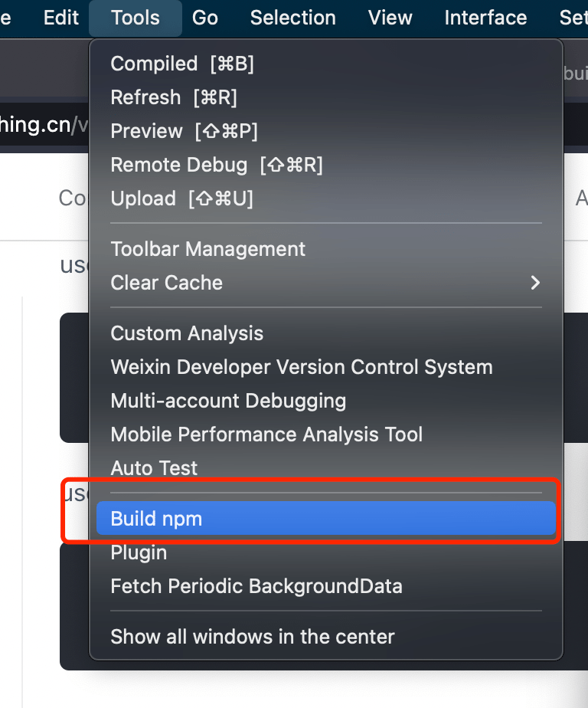Viewport: 588px width, 708px height.
Task: Expand Clear Cache submenu arrow
Action: click(535, 283)
